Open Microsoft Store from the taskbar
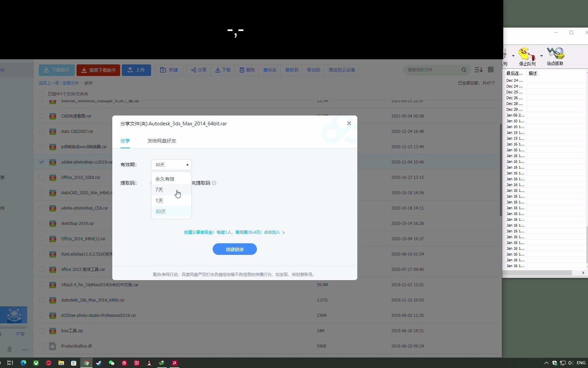588x368 pixels. 73,363
